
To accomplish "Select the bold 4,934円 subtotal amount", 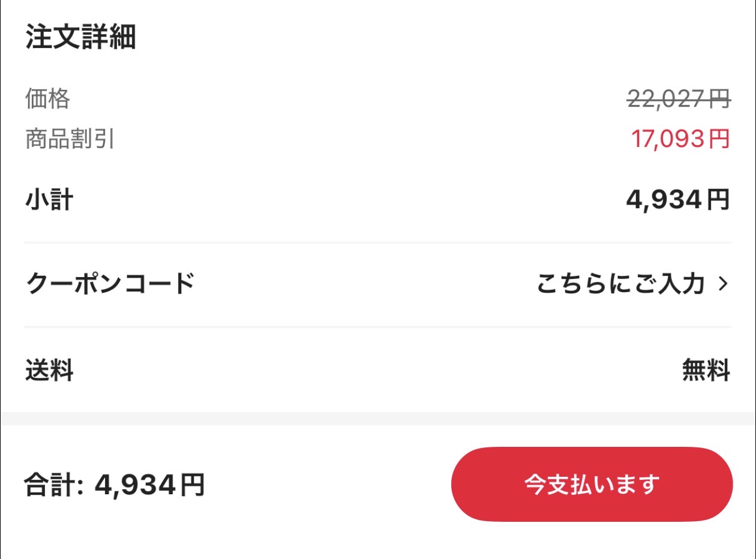I will tap(678, 200).
